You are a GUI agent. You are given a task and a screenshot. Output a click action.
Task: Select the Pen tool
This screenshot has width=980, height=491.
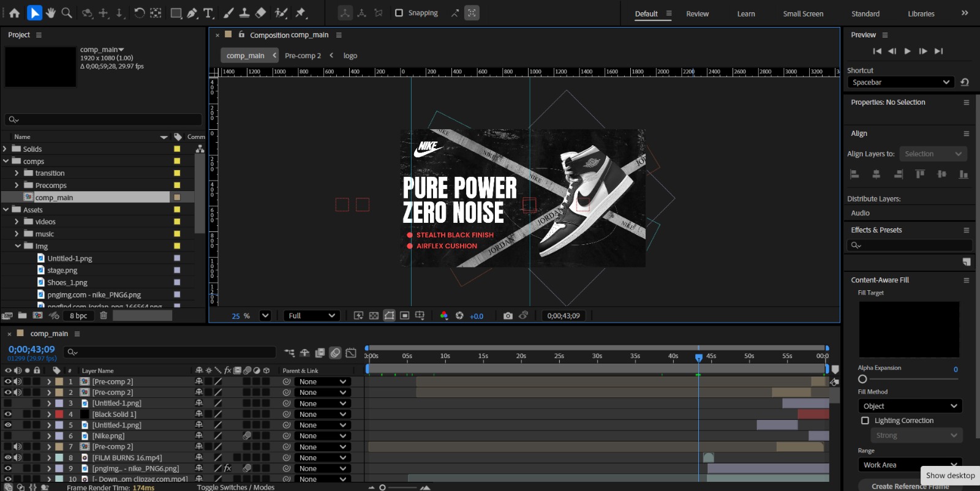coord(192,13)
